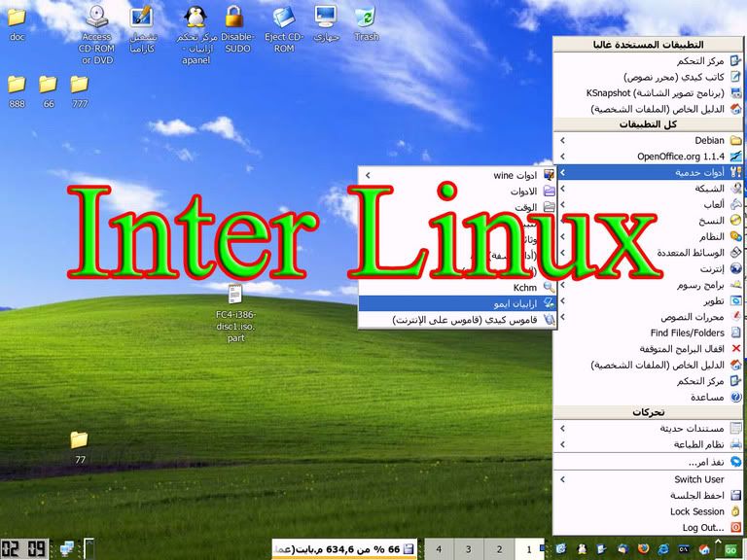
Task: Open the 777 folder
Action: (x=80, y=92)
